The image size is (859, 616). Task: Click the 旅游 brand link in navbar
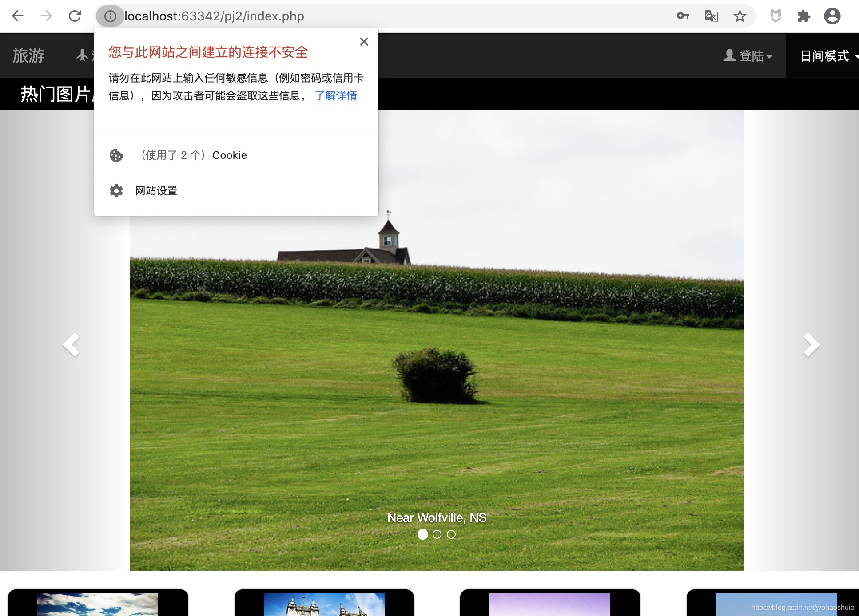28,56
